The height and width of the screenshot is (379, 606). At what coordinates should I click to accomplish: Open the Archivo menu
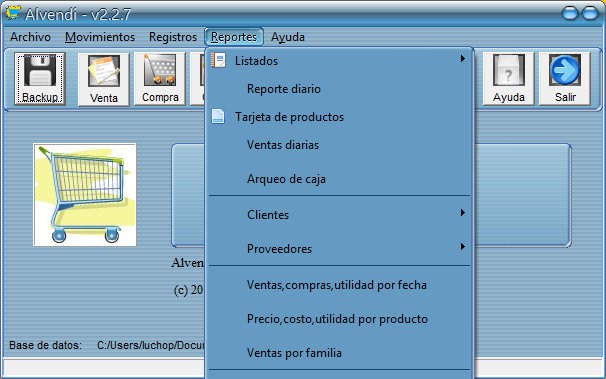pos(31,37)
